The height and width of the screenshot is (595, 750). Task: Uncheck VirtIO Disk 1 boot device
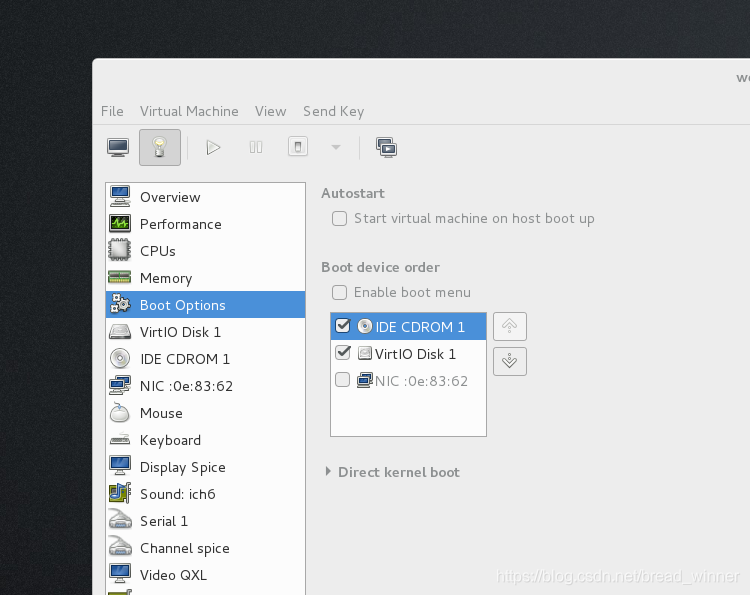(342, 353)
